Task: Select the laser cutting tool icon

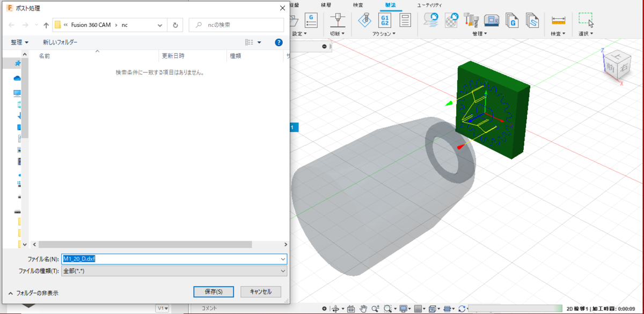Action: point(337,21)
